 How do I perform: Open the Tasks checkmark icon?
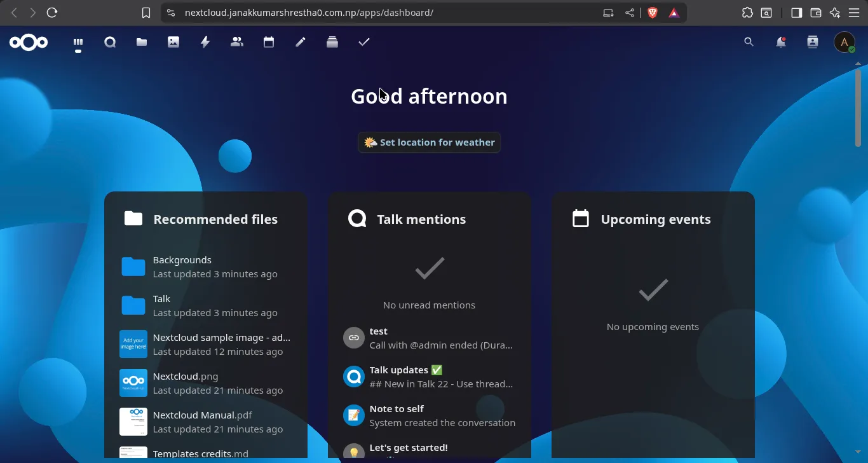[364, 42]
